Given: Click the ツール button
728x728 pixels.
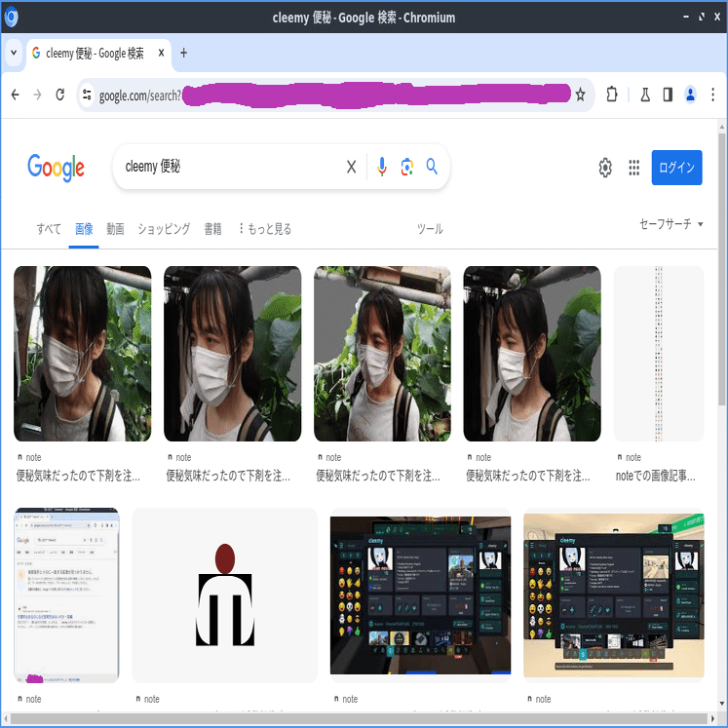Looking at the screenshot, I should click(x=430, y=229).
